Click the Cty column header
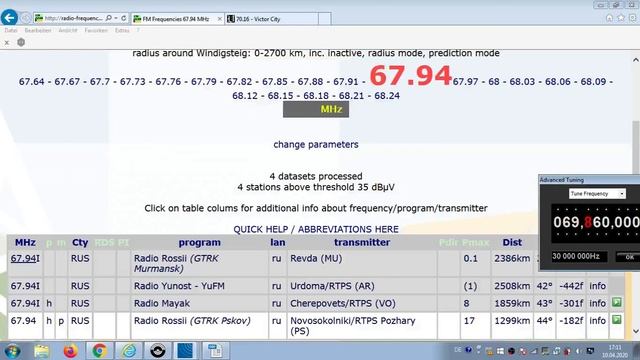This screenshot has height=360, width=640. (x=80, y=242)
